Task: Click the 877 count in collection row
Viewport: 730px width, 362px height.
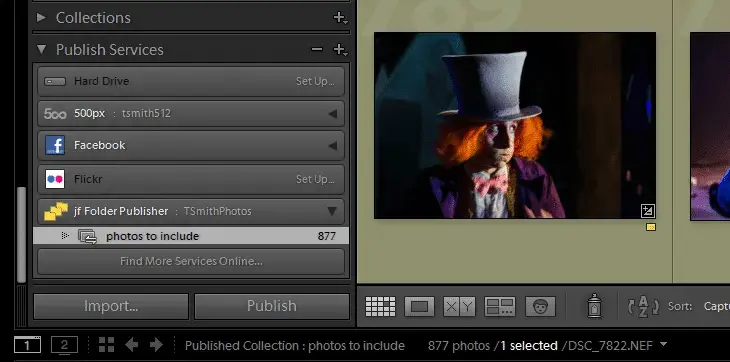Action: [x=327, y=236]
